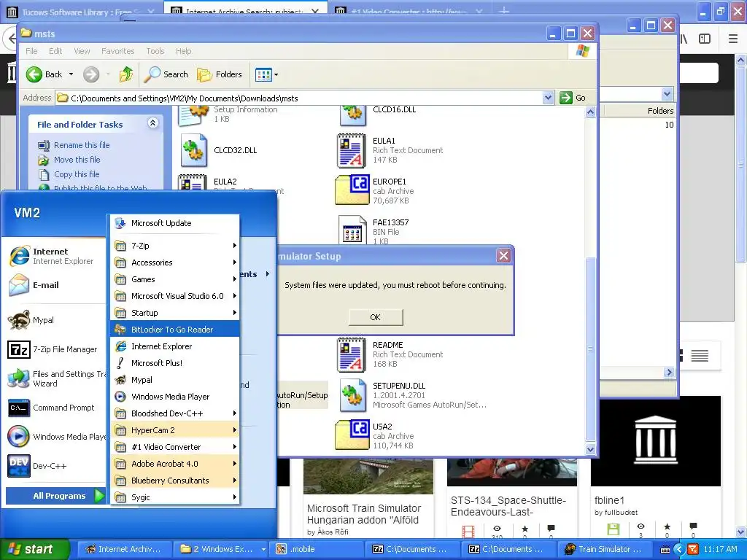Click the All Programs button
747x560 pixels.
point(55,496)
